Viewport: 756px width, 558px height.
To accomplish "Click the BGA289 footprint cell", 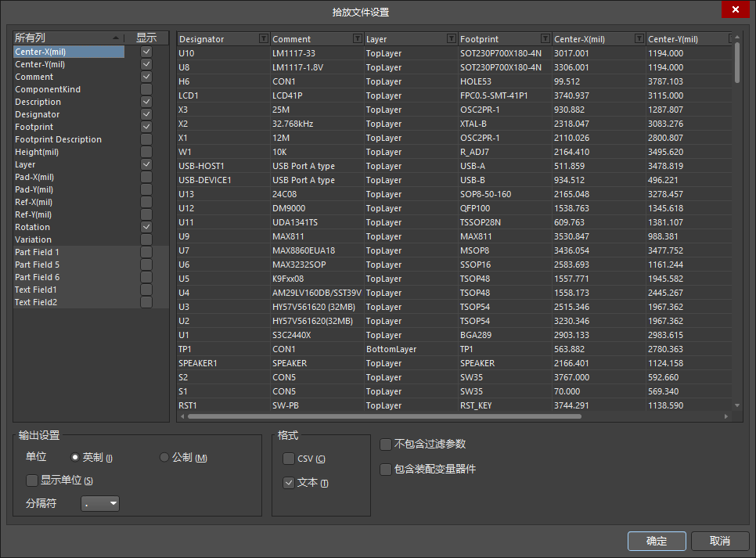I will click(505, 335).
